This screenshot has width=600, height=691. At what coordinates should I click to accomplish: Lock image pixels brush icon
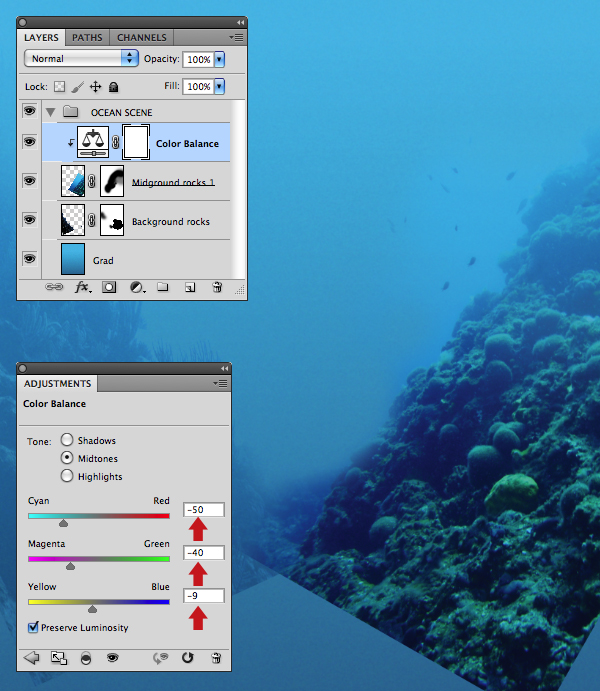pyautogui.click(x=77, y=87)
